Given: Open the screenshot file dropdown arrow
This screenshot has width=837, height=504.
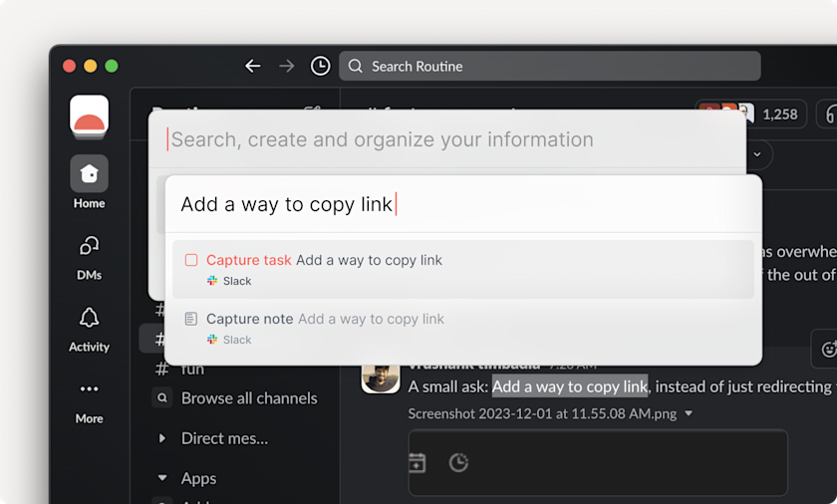Looking at the screenshot, I should point(689,413).
